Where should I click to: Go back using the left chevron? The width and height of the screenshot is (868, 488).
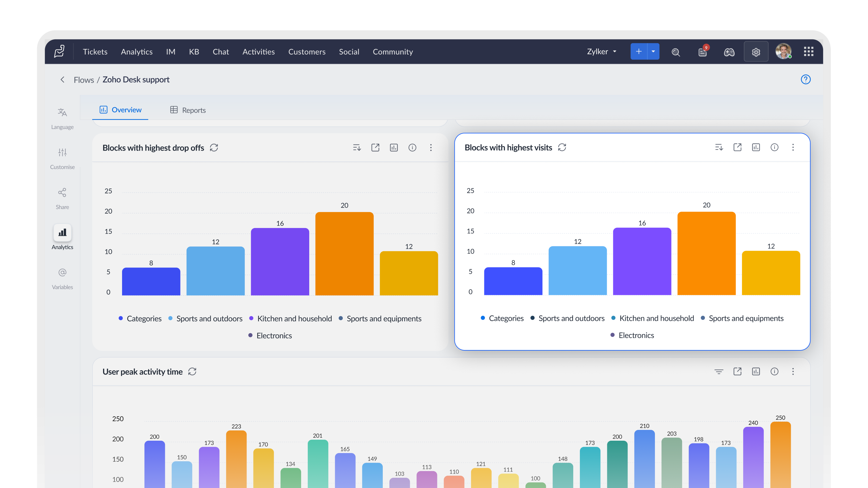point(62,80)
